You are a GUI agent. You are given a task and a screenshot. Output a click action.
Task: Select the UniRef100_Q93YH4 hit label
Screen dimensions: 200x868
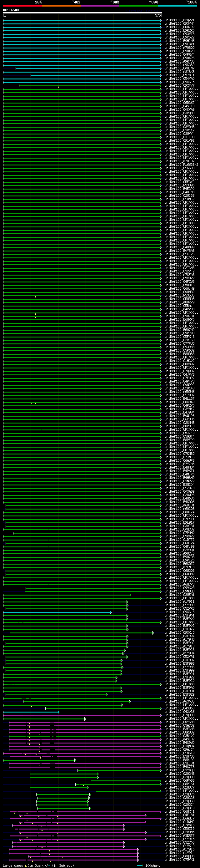click(179, 23)
